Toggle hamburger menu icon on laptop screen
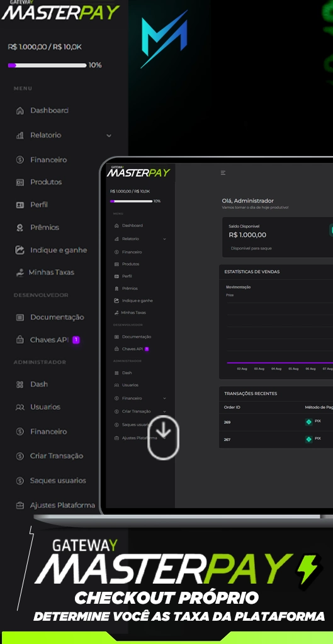This screenshot has width=333, height=644. [x=223, y=173]
